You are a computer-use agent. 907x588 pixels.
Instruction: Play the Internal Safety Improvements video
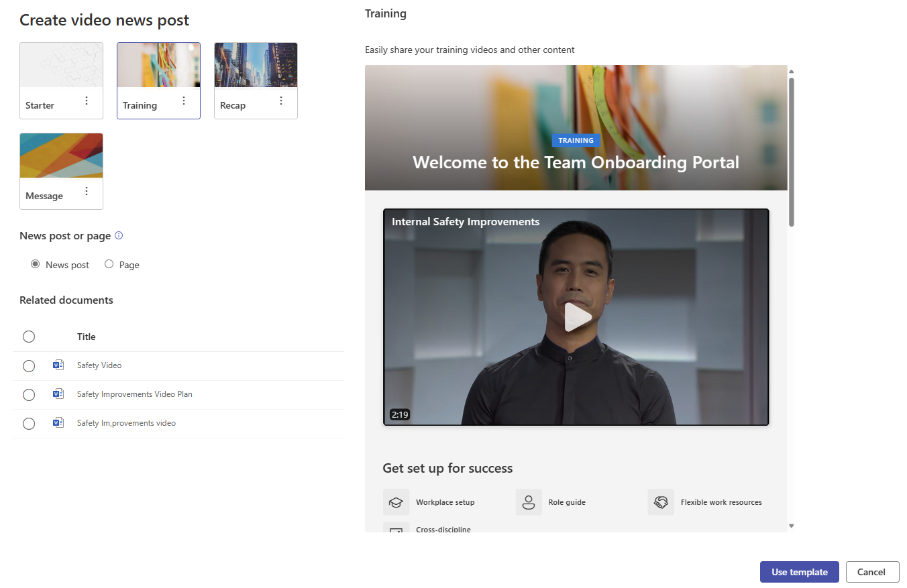[x=578, y=317]
